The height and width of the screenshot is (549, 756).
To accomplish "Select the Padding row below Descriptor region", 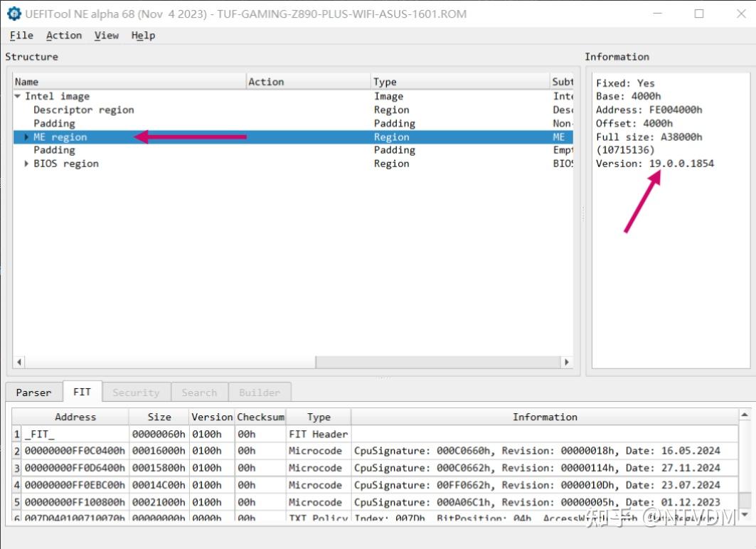I will 293,124.
